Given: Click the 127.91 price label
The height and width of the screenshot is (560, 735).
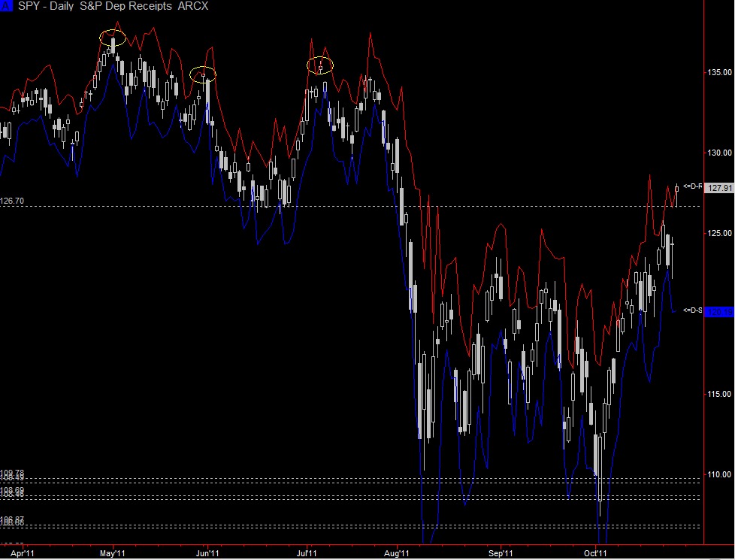Looking at the screenshot, I should pos(719,188).
